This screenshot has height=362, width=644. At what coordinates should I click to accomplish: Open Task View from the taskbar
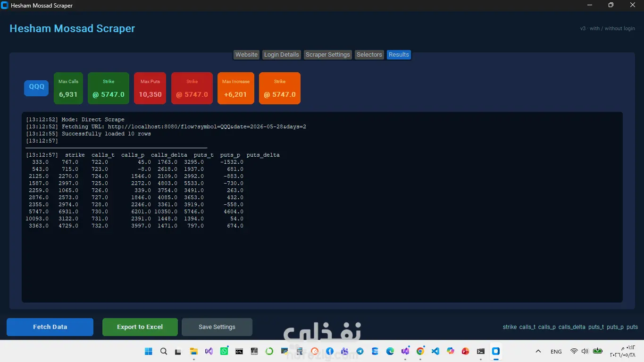(x=178, y=351)
